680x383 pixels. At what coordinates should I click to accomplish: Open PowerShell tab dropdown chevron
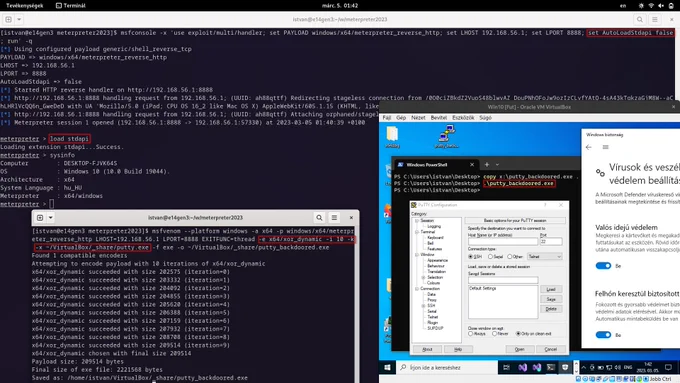(x=497, y=165)
